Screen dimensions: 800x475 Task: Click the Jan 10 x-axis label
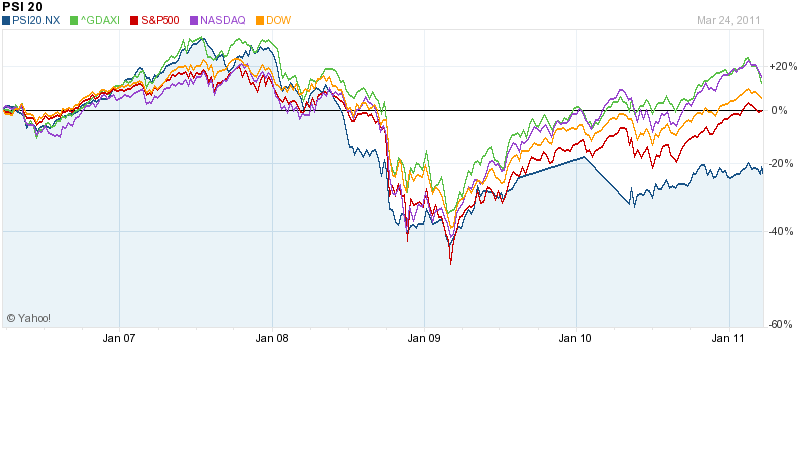(575, 338)
